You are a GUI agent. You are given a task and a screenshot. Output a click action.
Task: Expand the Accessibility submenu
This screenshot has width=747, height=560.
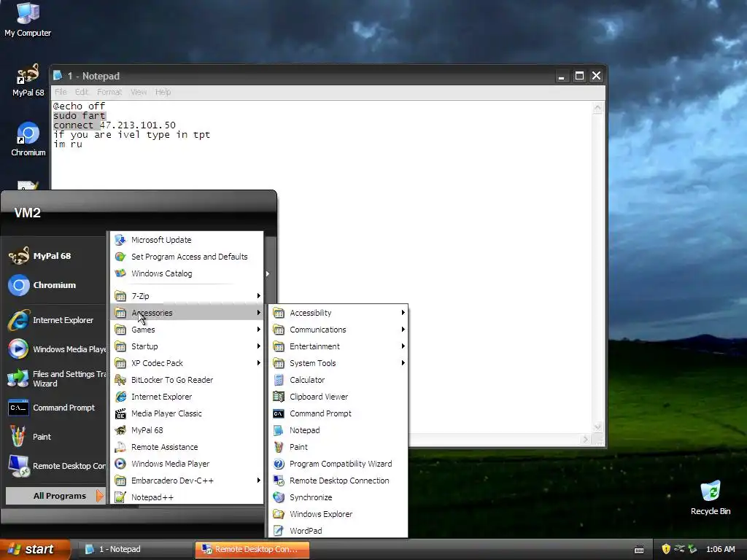tap(338, 313)
